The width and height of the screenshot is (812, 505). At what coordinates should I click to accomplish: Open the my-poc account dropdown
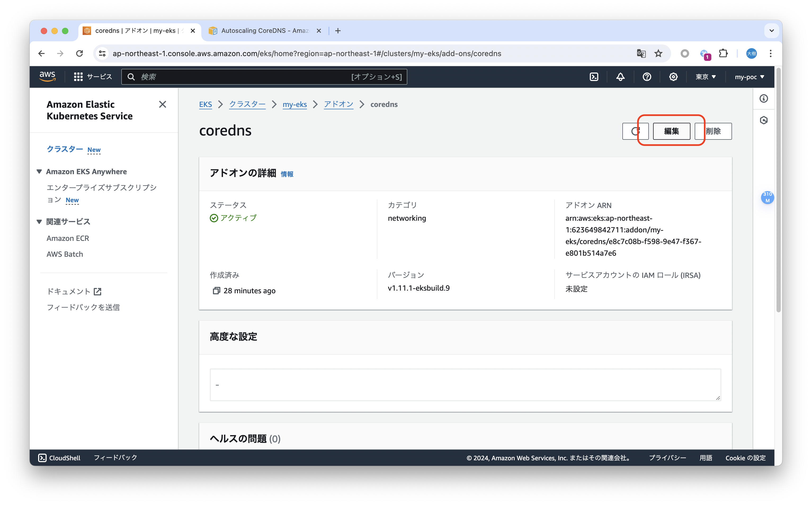point(749,77)
